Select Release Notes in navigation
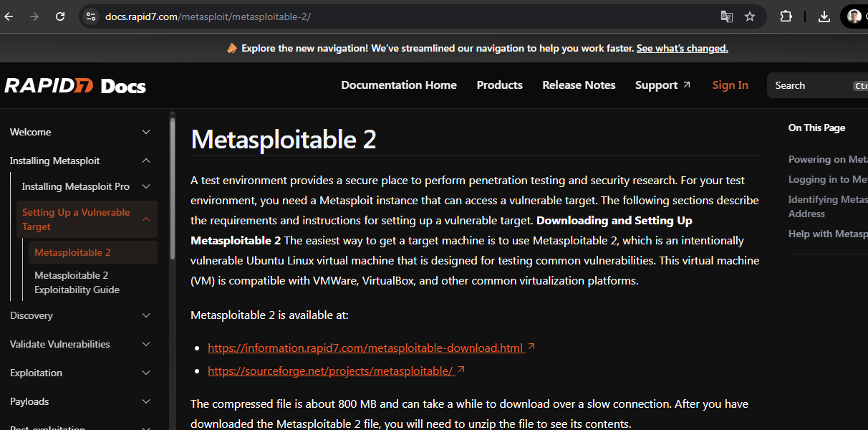This screenshot has height=430, width=868. click(x=579, y=85)
